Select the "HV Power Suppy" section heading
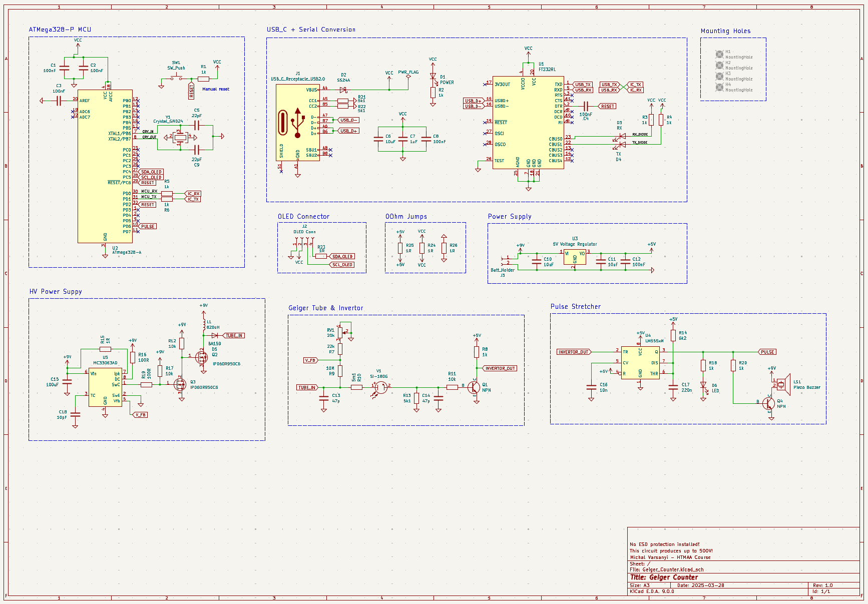Screen dimensions: 868x604 tap(56, 291)
